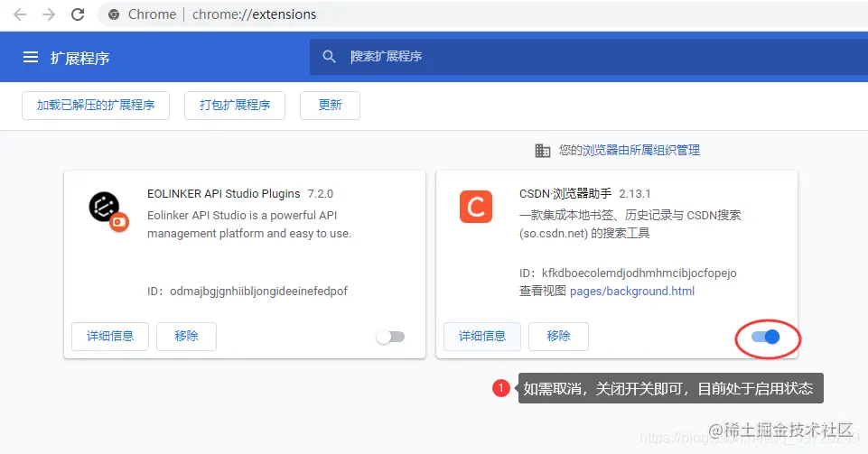The height and width of the screenshot is (454, 868).
Task: Click the EOLINKER API Studio extension icon
Action: pyautogui.click(x=108, y=212)
